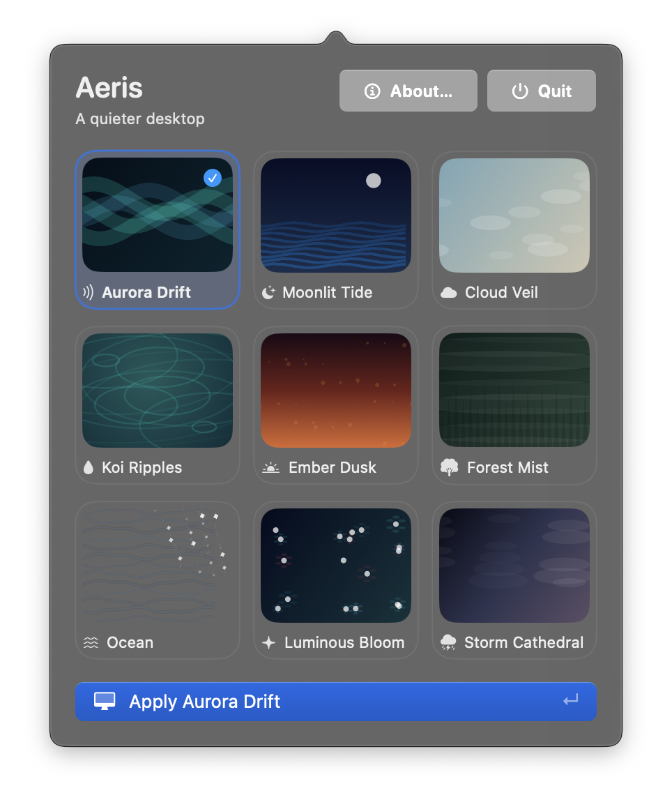672x802 pixels.
Task: Choose the Luminous Bloom wallpaper preview
Action: pyautogui.click(x=336, y=565)
